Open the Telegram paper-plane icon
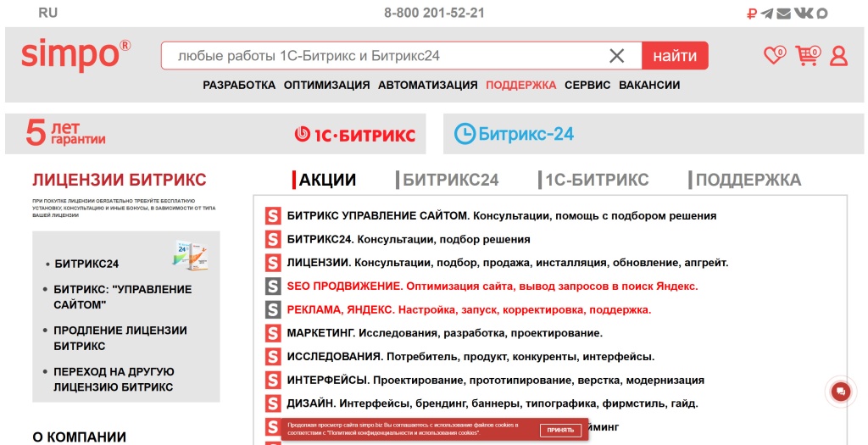This screenshot has height=445, width=868. [x=766, y=14]
